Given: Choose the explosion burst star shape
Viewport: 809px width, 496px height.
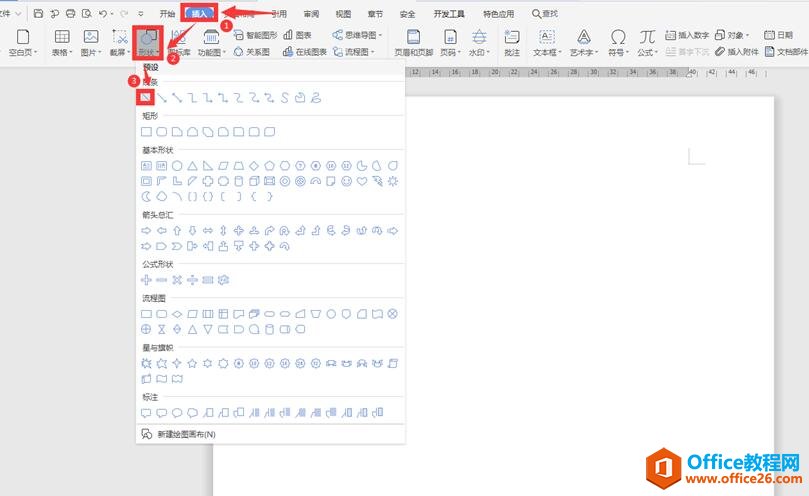Looking at the screenshot, I should 147,363.
